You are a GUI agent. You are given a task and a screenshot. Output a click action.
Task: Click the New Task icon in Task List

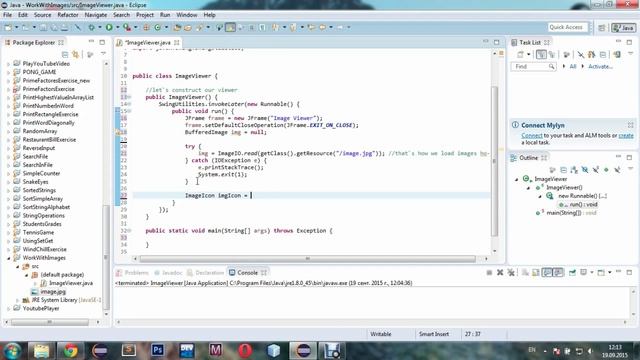[520, 54]
